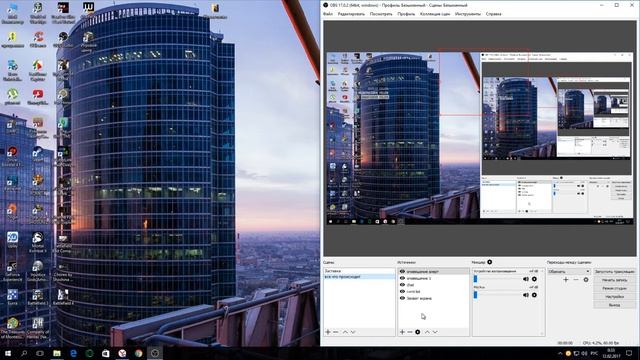Move the selected scene up
This screenshot has height=360, width=640.
(x=345, y=332)
